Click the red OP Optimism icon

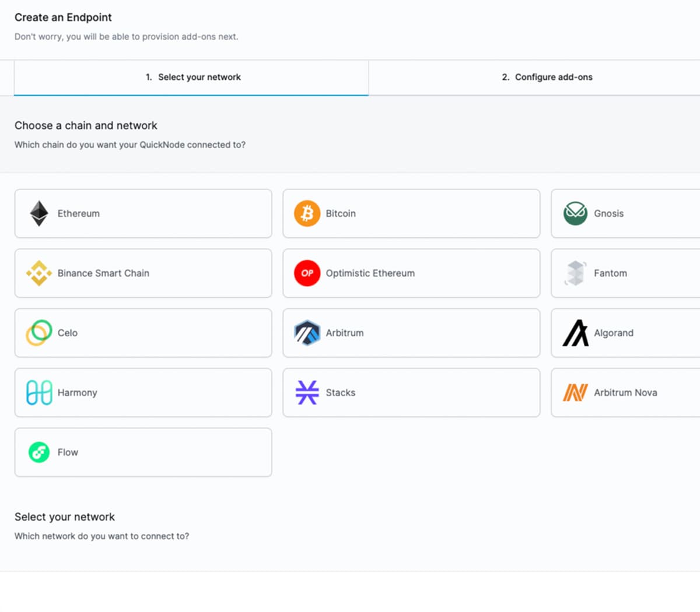pyautogui.click(x=307, y=273)
